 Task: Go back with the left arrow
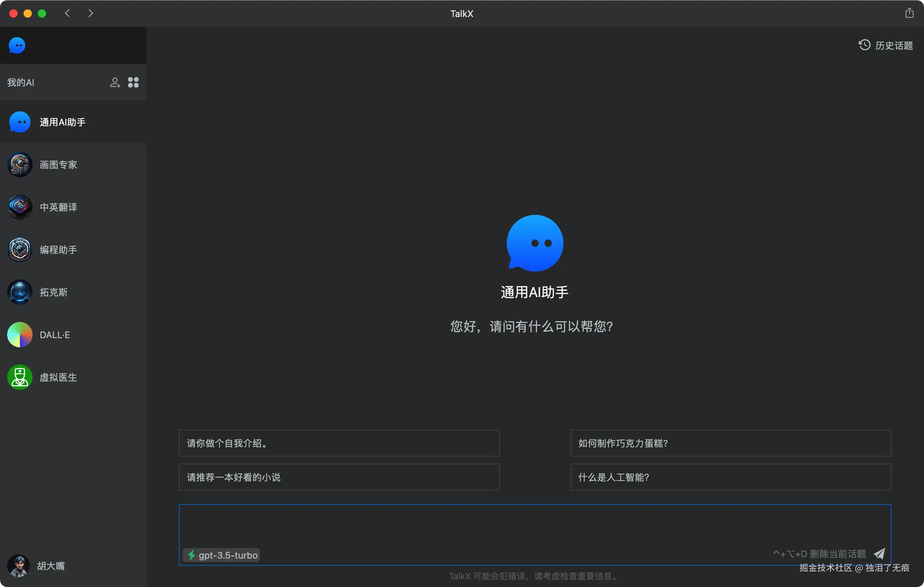[x=67, y=13]
